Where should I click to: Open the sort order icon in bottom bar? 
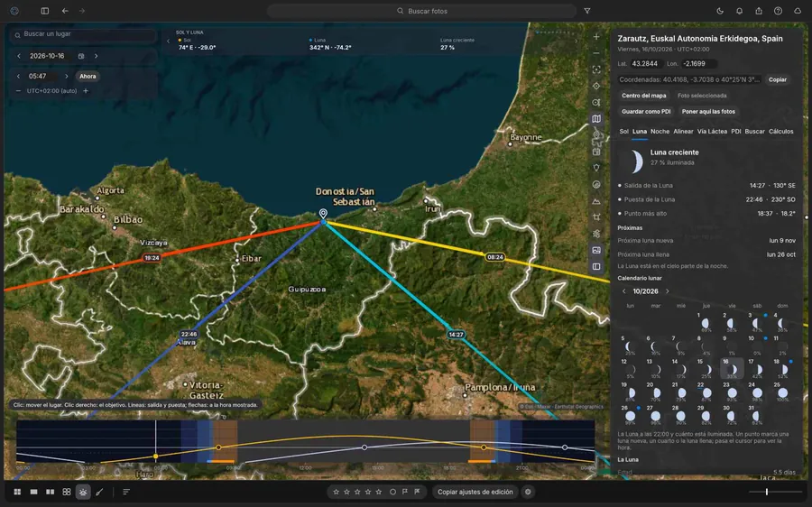(x=126, y=492)
